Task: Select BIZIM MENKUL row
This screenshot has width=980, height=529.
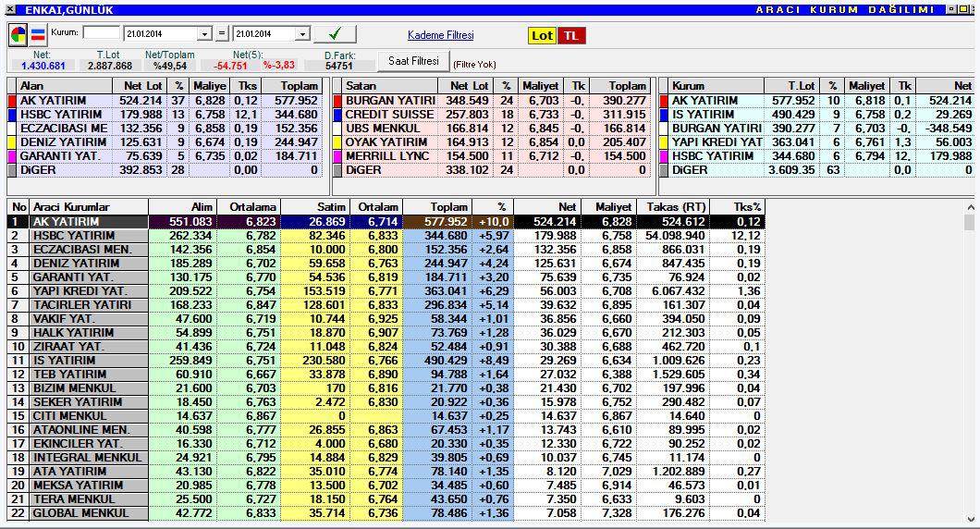Action: [386, 388]
